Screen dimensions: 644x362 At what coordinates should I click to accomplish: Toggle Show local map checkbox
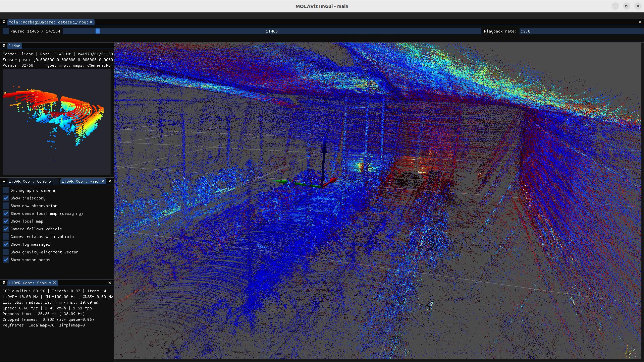click(6, 221)
